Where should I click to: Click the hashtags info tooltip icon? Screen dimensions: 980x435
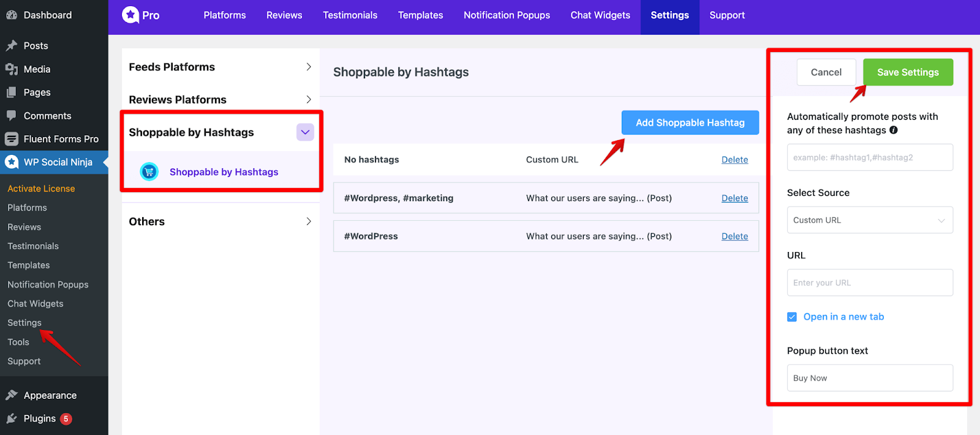pos(894,130)
